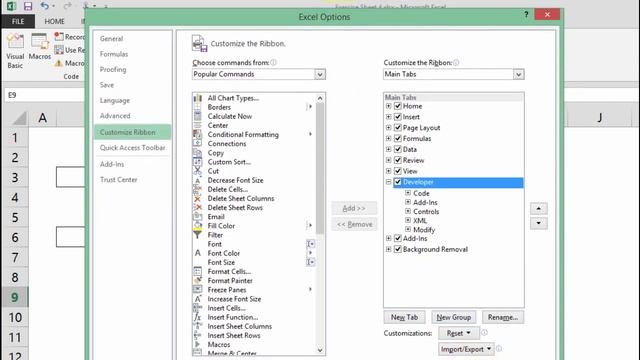Toggle the Formulas tab checkbox
Screen dimensions: 640x360
pyautogui.click(x=398, y=138)
